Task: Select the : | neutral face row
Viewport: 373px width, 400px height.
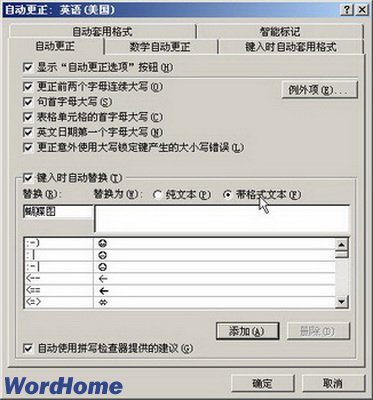Action: (x=180, y=255)
